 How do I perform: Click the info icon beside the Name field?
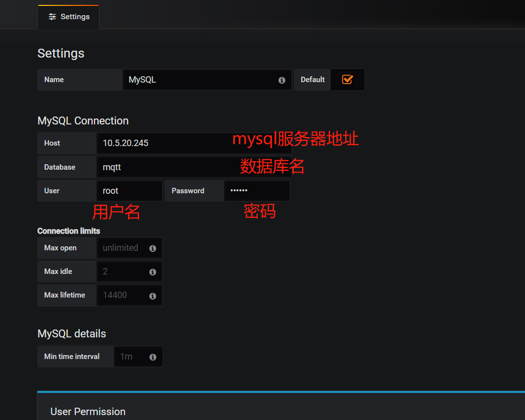(x=281, y=80)
